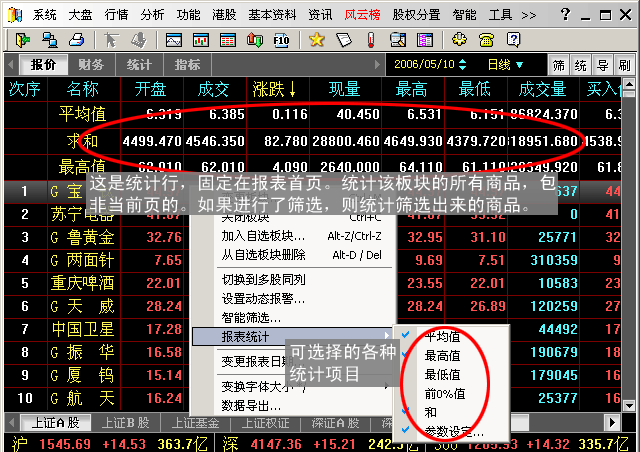Click bottom tab bar right scroll arrow
640x452 pixels.
(612, 423)
